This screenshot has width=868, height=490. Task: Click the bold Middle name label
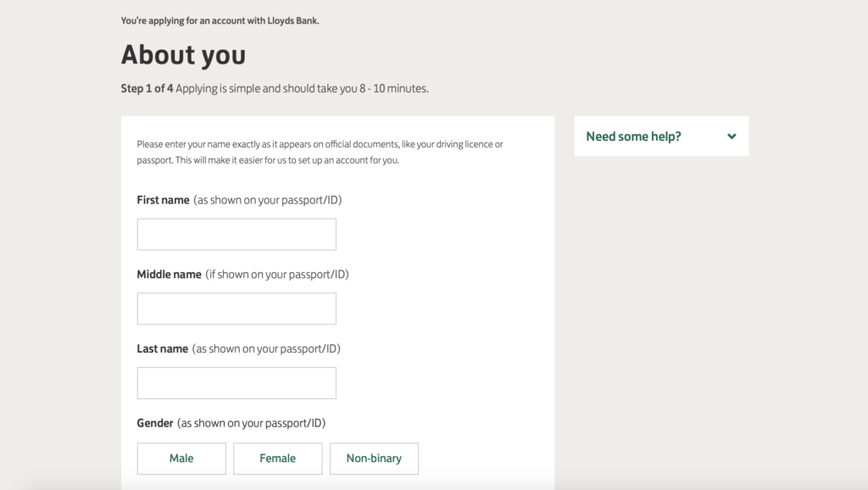(169, 275)
